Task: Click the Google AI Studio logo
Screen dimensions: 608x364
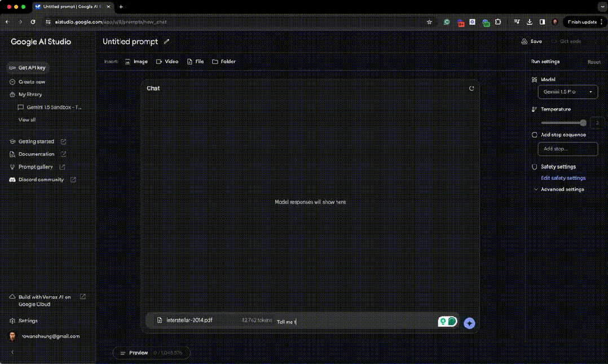Action: [41, 42]
